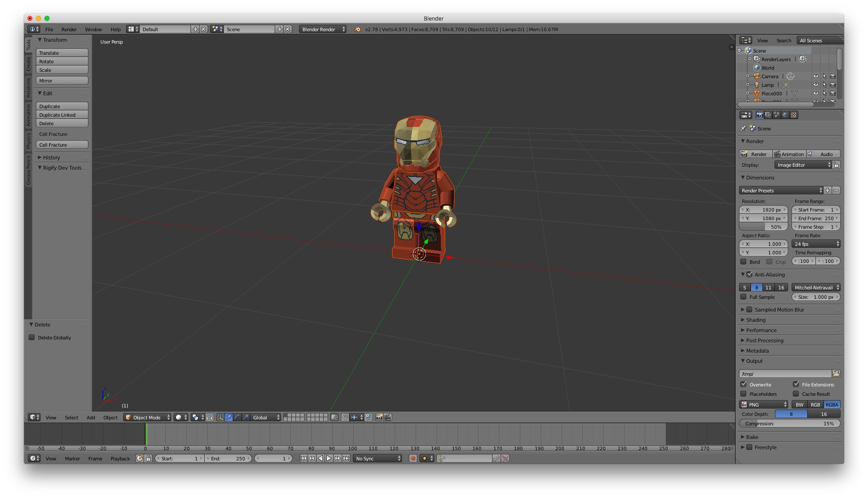Click the OpenGL render image camera icon

click(x=379, y=418)
